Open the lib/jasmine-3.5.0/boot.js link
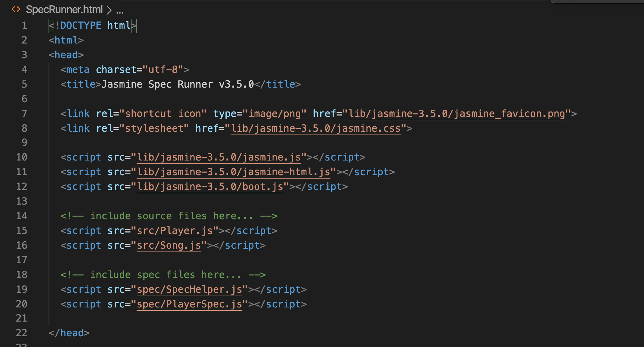 click(210, 186)
